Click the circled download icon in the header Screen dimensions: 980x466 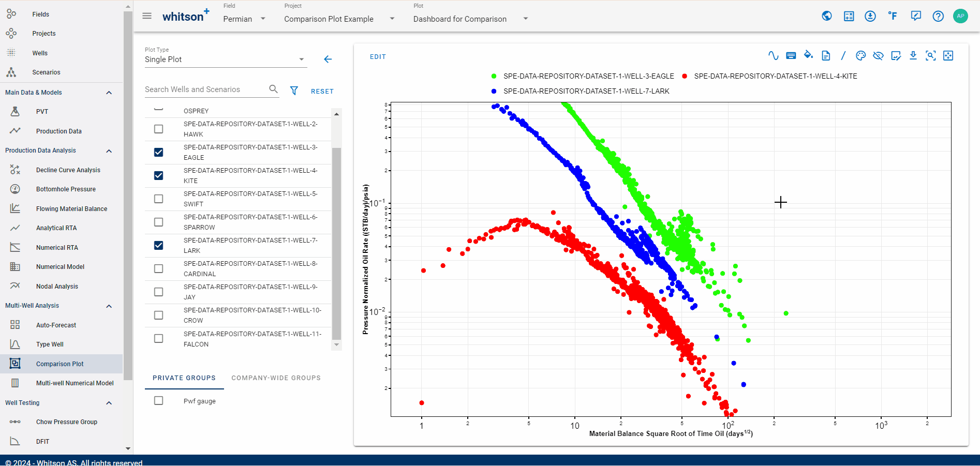tap(870, 16)
